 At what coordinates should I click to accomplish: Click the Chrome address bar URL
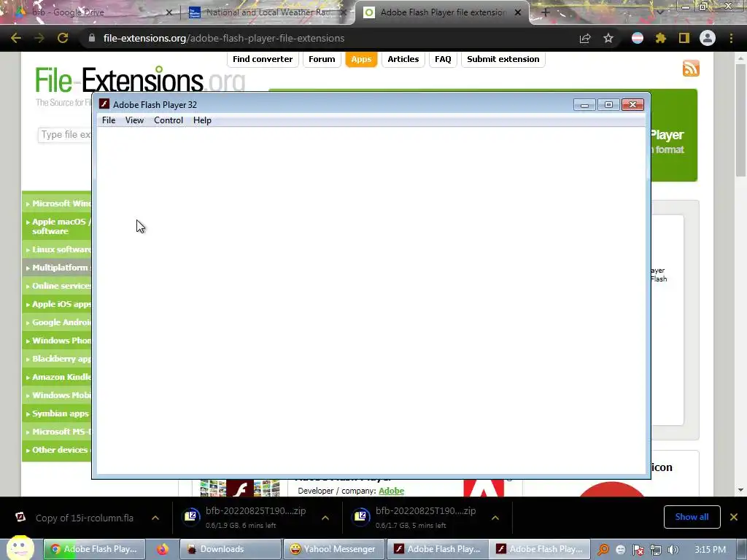pos(224,38)
